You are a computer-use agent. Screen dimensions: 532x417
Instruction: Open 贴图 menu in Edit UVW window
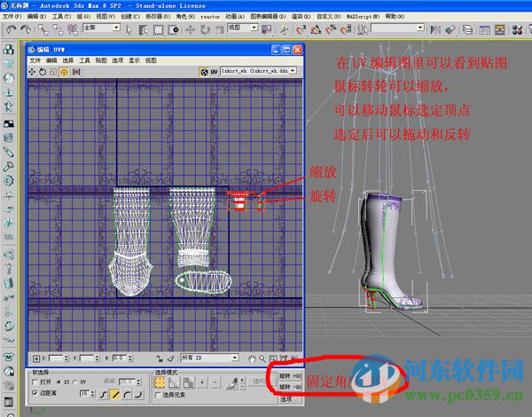(101, 60)
